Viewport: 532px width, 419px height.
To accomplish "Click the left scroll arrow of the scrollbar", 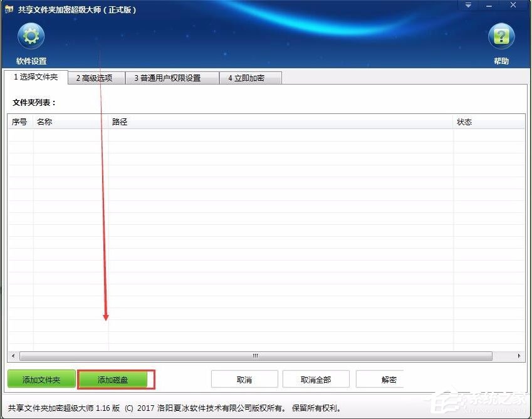I will pyautogui.click(x=13, y=355).
